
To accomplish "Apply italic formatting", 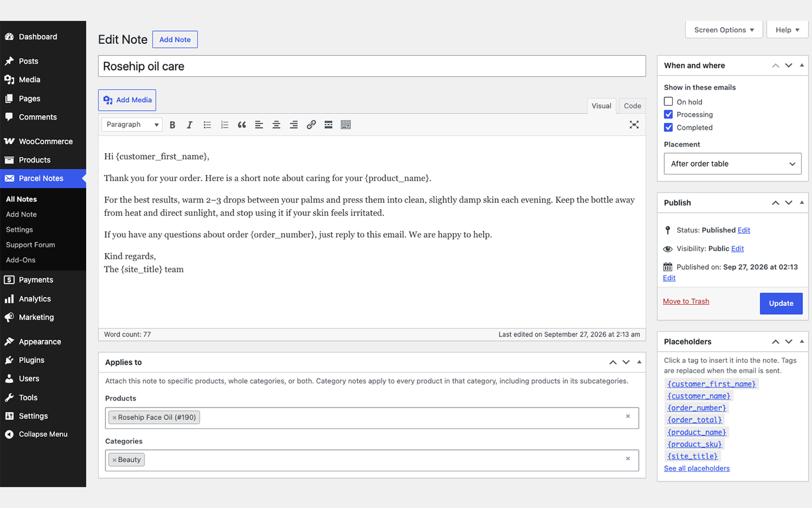I will point(189,125).
